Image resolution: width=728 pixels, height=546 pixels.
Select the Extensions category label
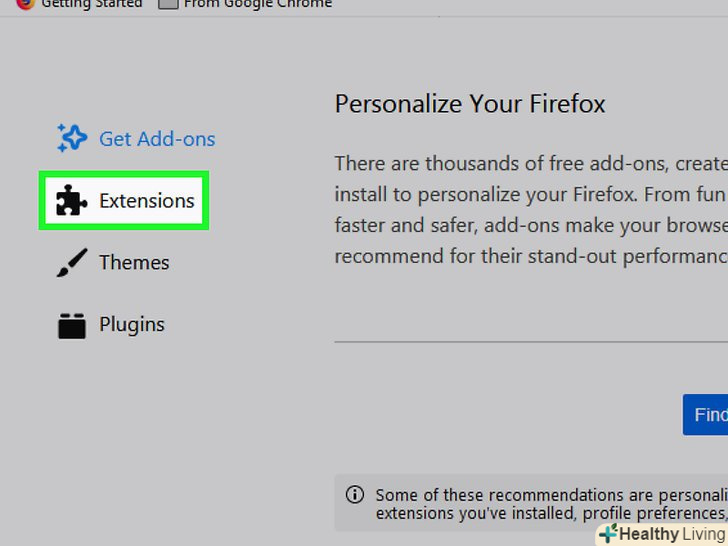point(146,201)
